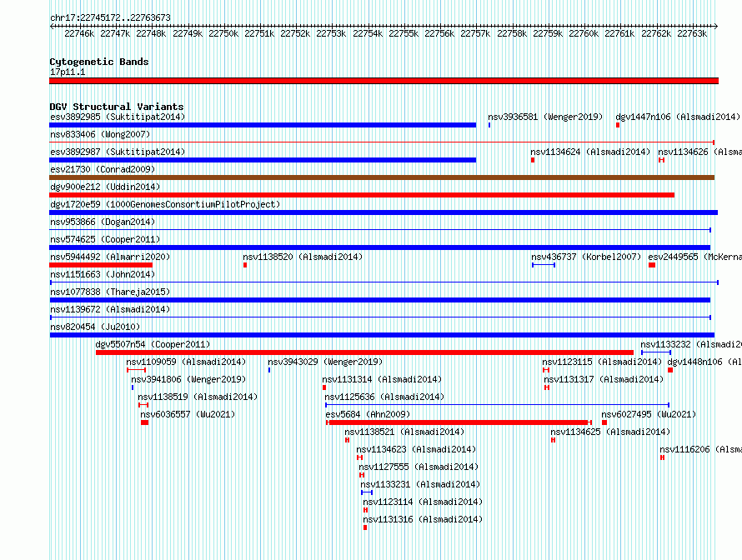Click the 17p11.1 cytogenetic band bar
This screenshot has height=560, width=742.
tap(384, 81)
